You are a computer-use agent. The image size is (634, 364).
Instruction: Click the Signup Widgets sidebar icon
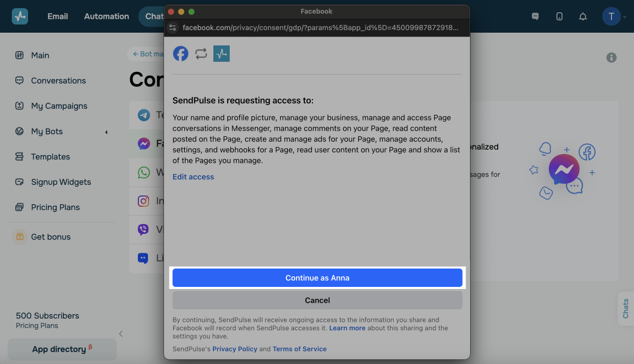[x=19, y=182]
